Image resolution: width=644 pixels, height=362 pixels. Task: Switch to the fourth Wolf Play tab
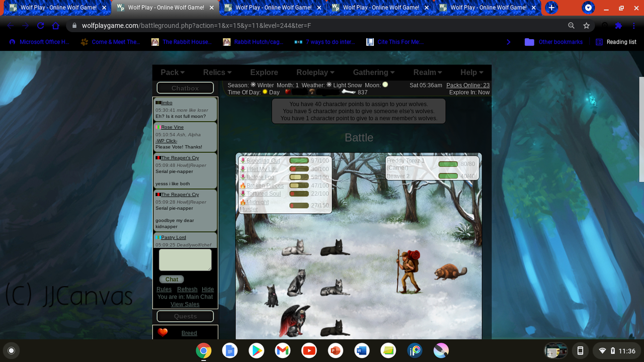pyautogui.click(x=380, y=8)
